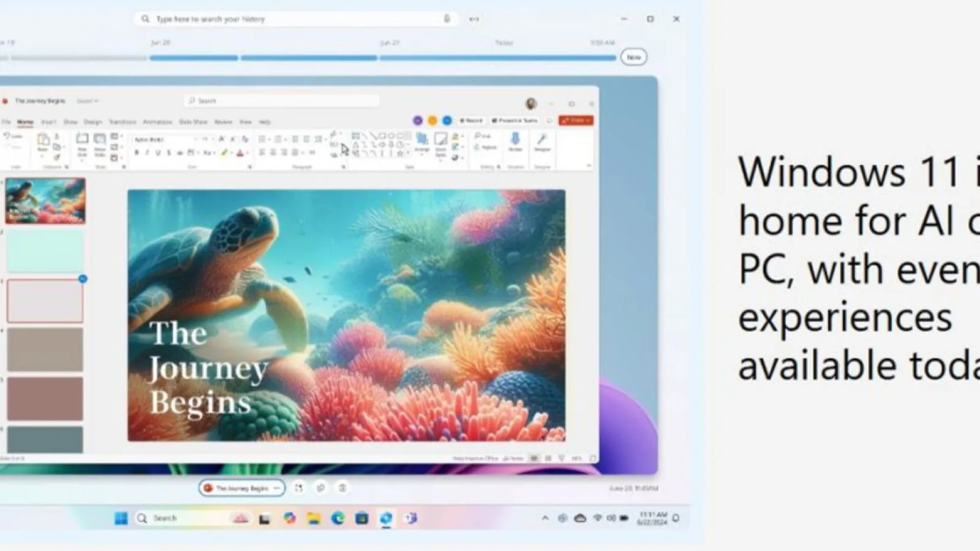This screenshot has height=551, width=980.
Task: Toggle the bullets list icon
Action: [x=263, y=140]
